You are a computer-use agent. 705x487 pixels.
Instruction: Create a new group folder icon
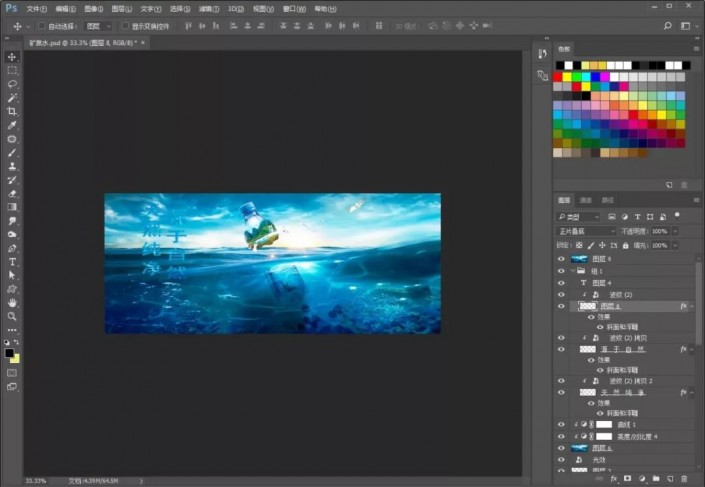(x=656, y=479)
